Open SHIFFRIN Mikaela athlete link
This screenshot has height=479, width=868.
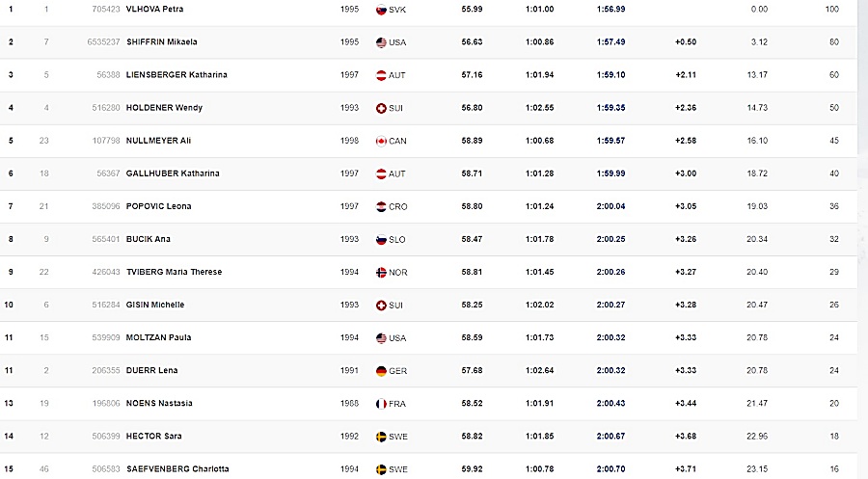coord(162,41)
